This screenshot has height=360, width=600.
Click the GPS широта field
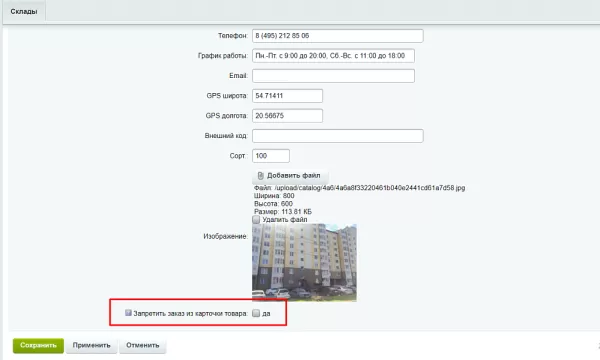(x=287, y=96)
